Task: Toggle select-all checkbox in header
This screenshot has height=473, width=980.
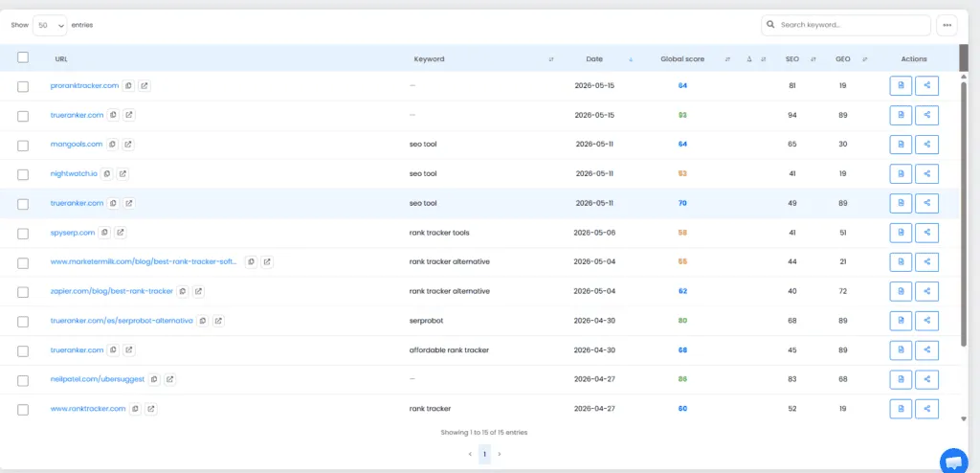Action: (23, 57)
